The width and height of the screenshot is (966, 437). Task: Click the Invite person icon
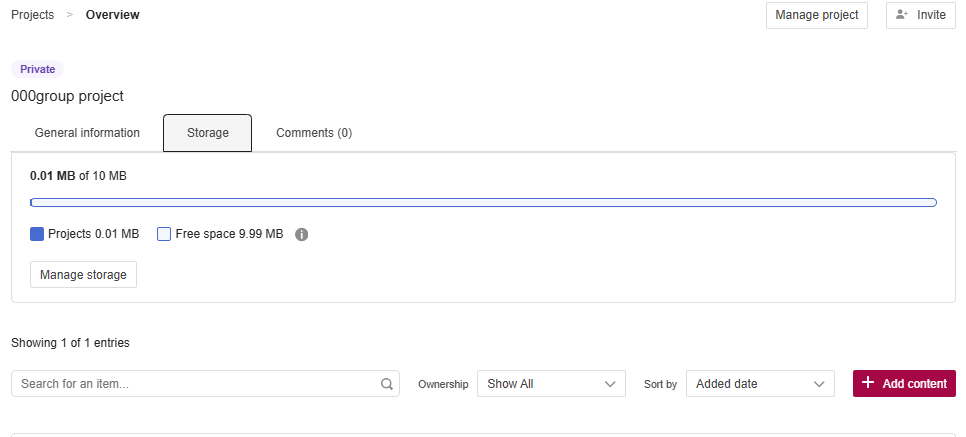902,15
